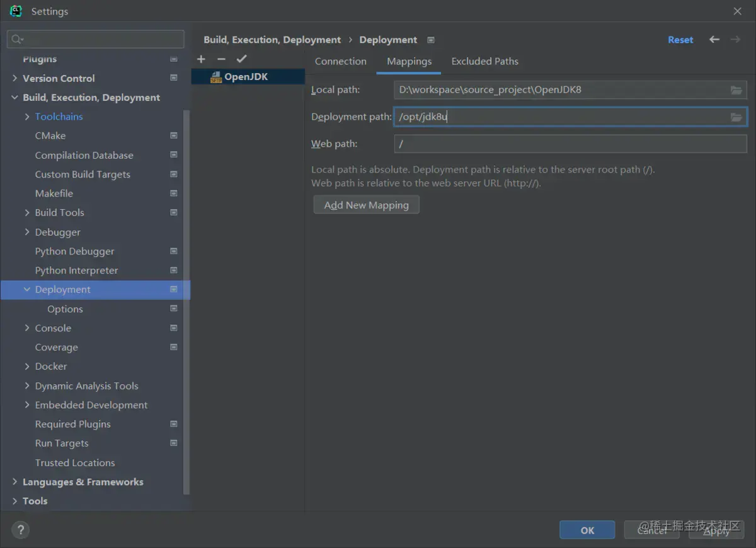Click the Reset link
Screen dimensions: 756x548
[x=680, y=40]
